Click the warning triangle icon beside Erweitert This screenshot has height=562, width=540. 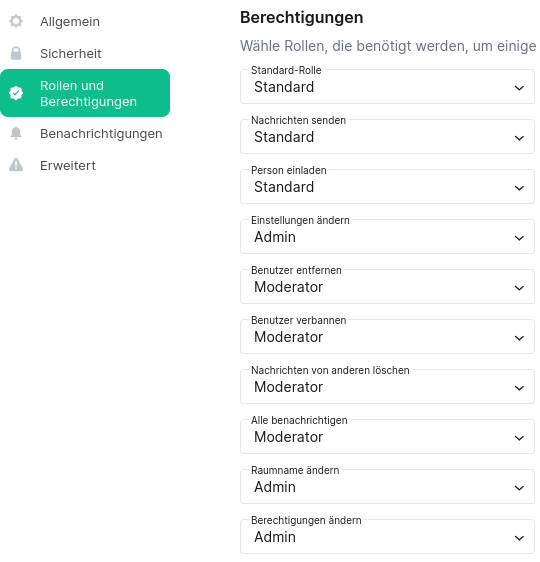[x=16, y=165]
